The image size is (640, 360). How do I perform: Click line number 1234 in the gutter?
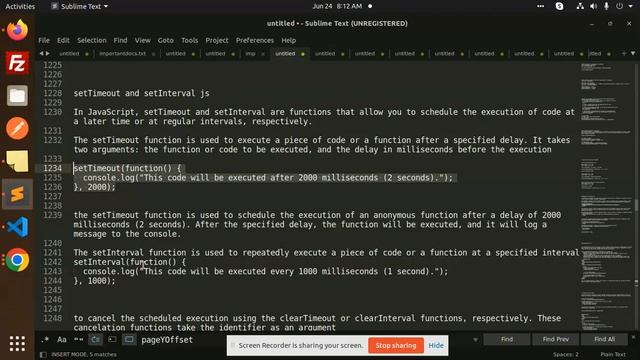click(x=53, y=168)
